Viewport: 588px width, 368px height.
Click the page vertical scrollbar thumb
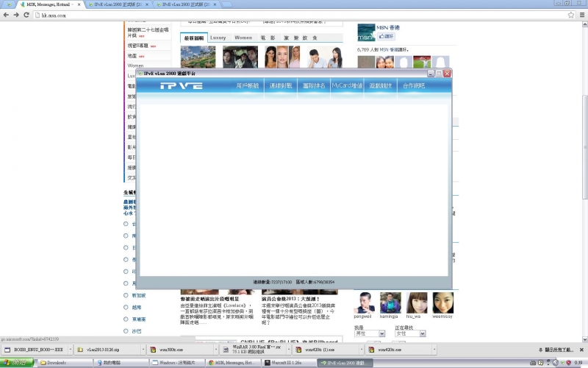pos(584,146)
